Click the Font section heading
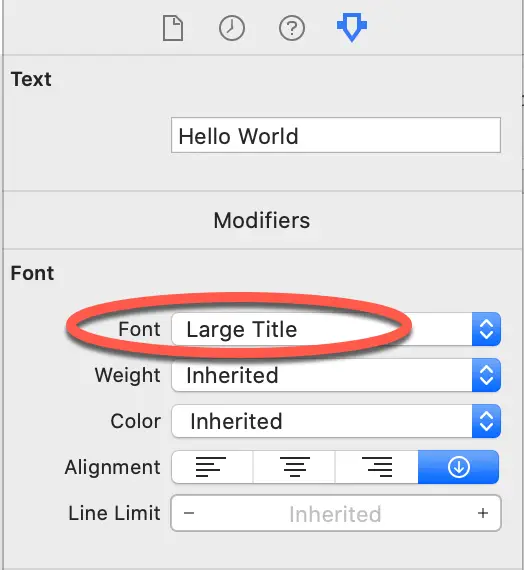The image size is (524, 570). pyautogui.click(x=32, y=273)
